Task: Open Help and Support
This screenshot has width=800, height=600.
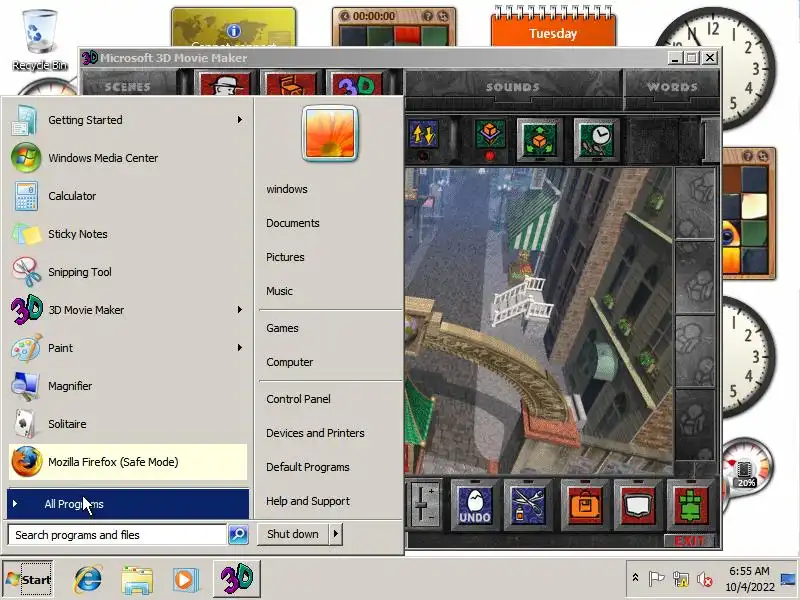Action: pos(308,501)
